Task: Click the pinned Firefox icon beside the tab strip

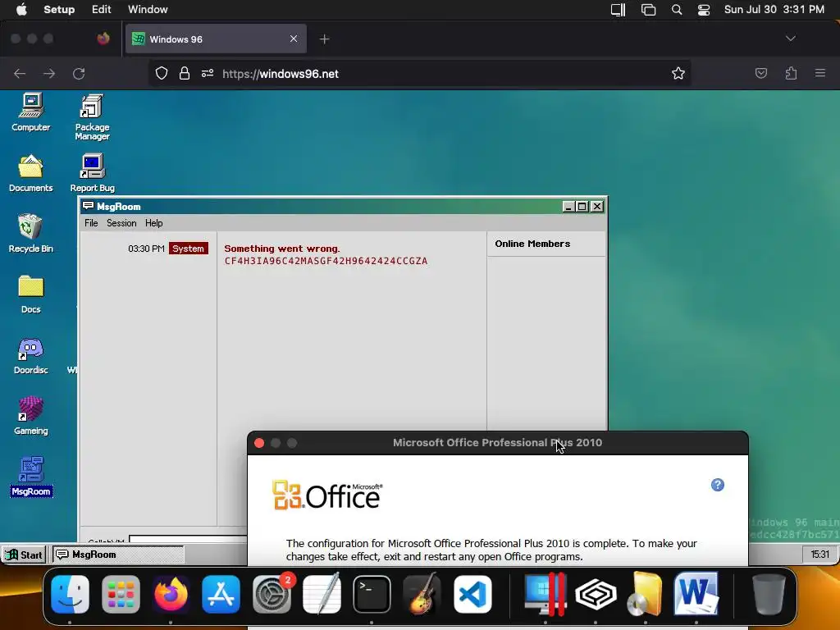Action: (103, 39)
